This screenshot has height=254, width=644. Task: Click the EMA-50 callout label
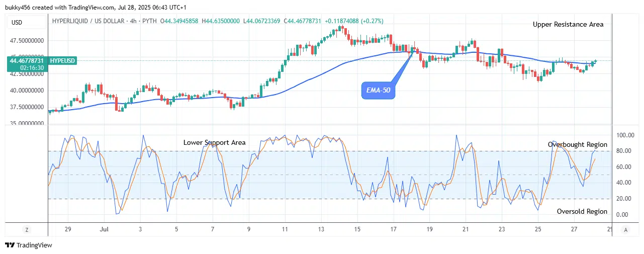[379, 91]
